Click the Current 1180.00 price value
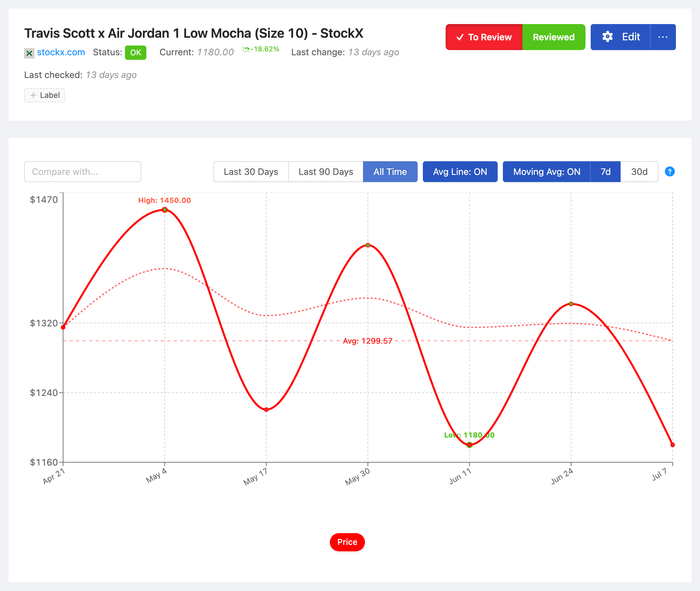Screen dimensions: 700x591 [x=215, y=52]
